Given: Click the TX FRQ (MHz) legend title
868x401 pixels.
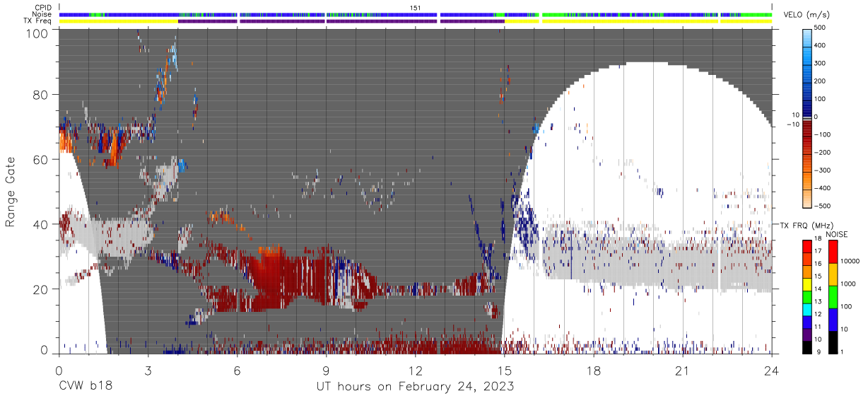Looking at the screenshot, I should pyautogui.click(x=807, y=225).
